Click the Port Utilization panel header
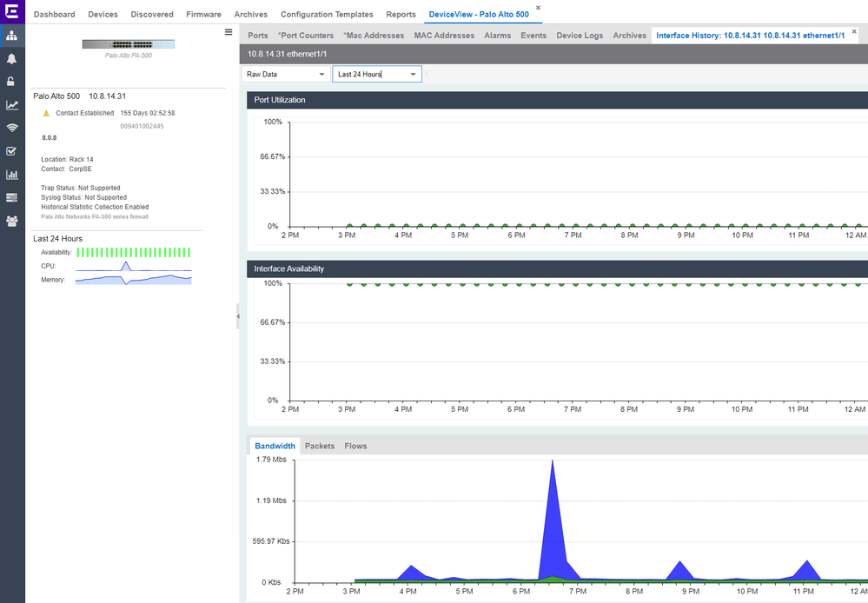Image resolution: width=868 pixels, height=603 pixels. pyautogui.click(x=558, y=100)
